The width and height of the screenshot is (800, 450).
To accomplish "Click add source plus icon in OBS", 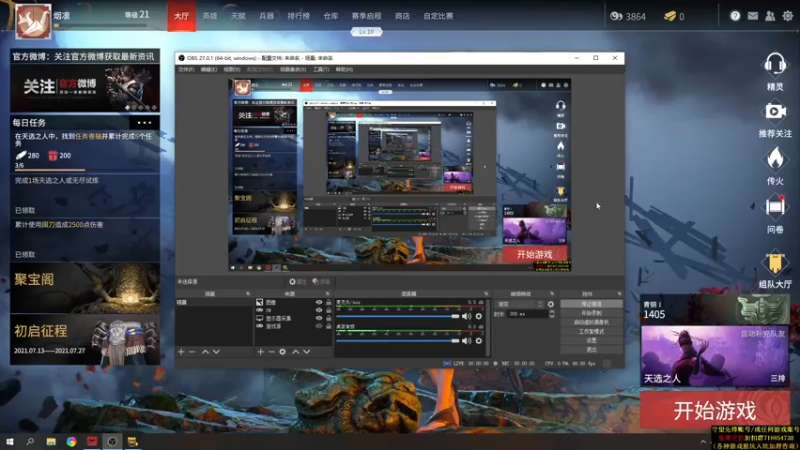I will click(259, 352).
